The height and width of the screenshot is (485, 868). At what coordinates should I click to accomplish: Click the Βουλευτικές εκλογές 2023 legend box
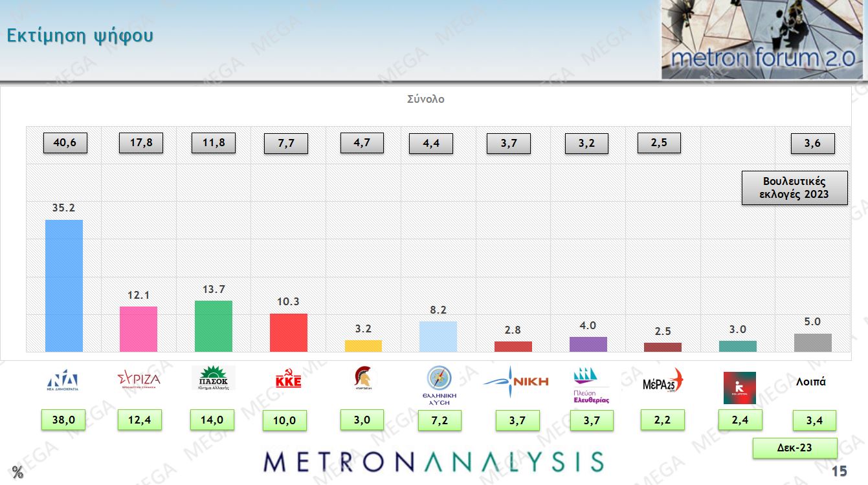pos(794,188)
